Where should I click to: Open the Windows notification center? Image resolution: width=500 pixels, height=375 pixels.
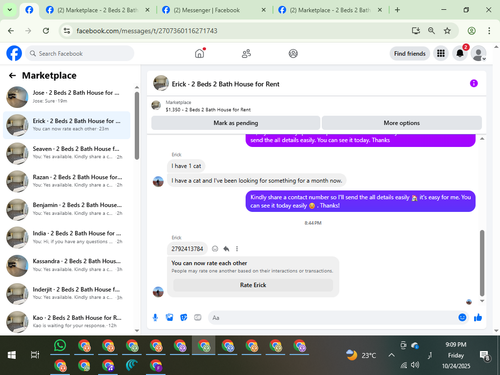click(484, 356)
